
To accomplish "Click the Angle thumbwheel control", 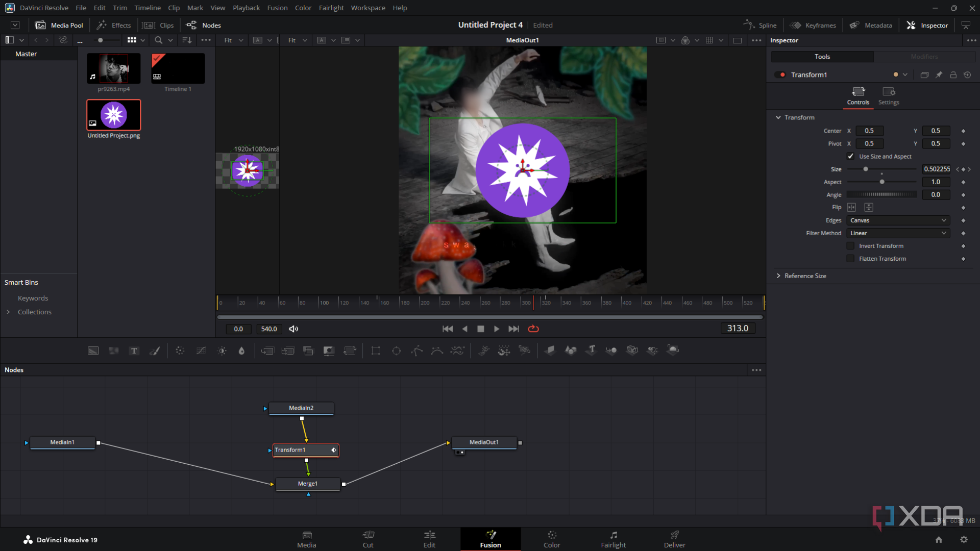I will [x=881, y=195].
